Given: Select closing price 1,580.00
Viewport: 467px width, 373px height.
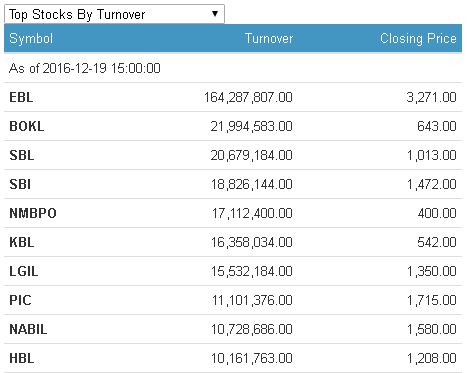Looking at the screenshot, I should 432,329.
